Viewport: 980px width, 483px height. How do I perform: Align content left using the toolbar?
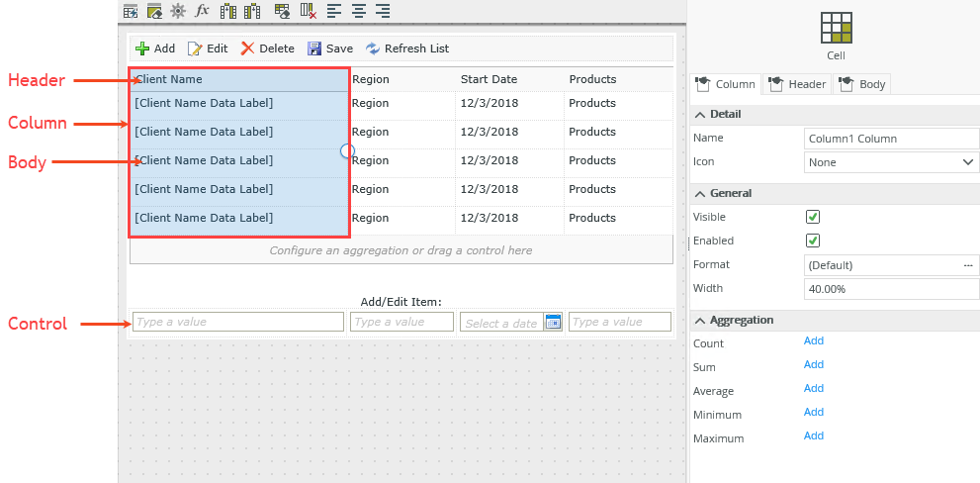pos(334,11)
